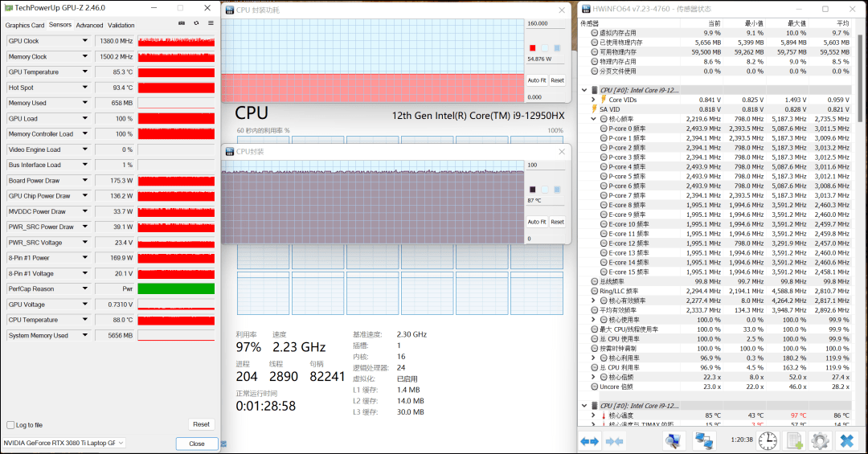Click the GPU-Z screenshot camera icon
The image size is (868, 454).
pos(182,24)
